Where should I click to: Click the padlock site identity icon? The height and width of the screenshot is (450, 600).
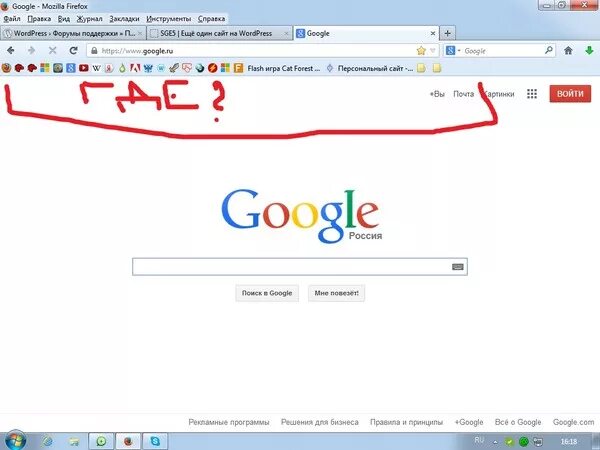point(94,51)
